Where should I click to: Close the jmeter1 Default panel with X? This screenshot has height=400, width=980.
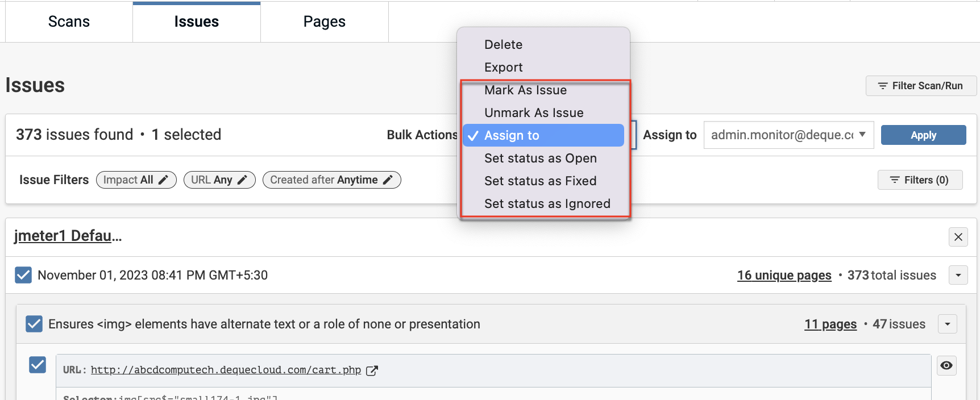click(958, 237)
